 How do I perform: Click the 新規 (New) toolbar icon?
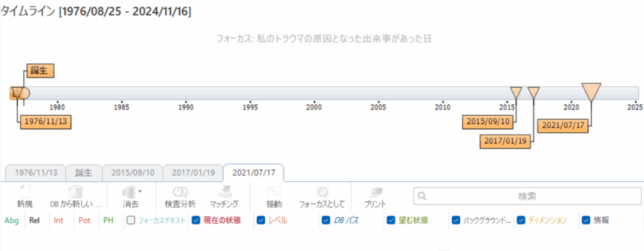pos(25,192)
